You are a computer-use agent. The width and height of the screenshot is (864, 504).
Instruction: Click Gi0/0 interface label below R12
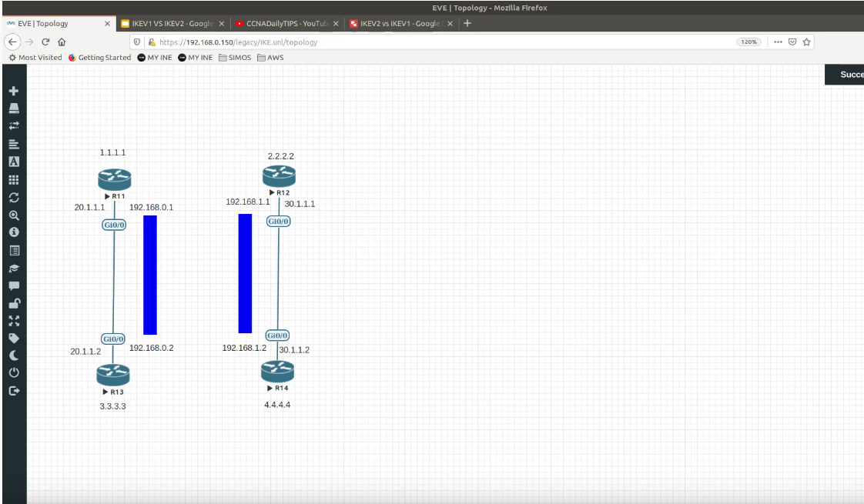point(278,222)
